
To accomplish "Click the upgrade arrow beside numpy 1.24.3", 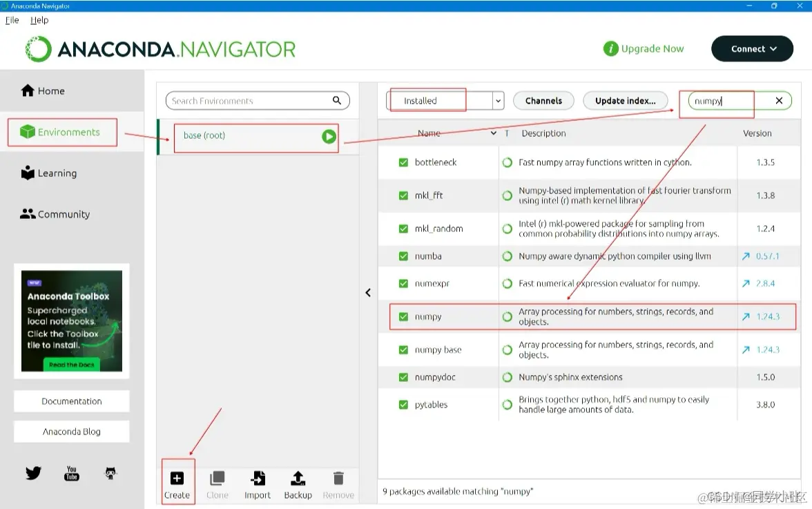I will click(746, 316).
